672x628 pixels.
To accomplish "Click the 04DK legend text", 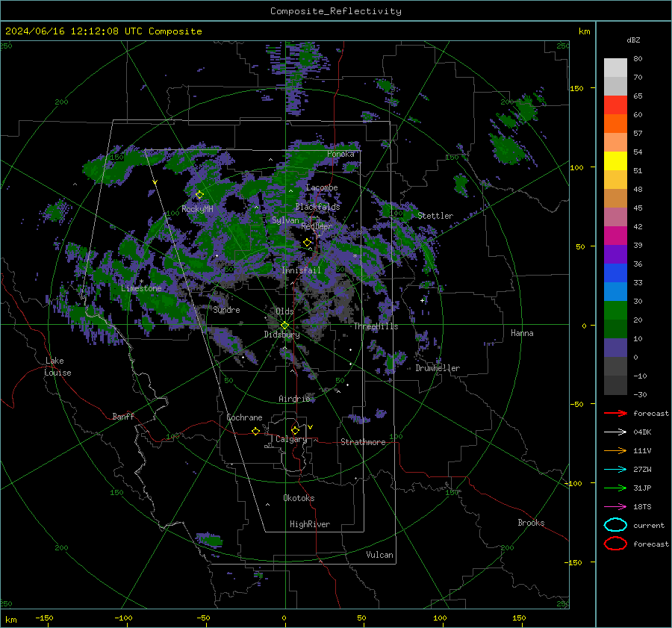I will click(x=642, y=432).
